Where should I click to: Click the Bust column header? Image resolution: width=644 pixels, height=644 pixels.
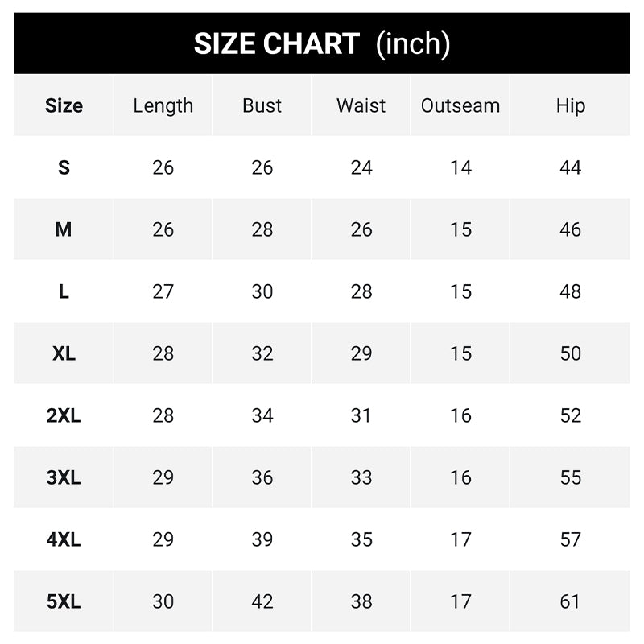[x=262, y=105]
